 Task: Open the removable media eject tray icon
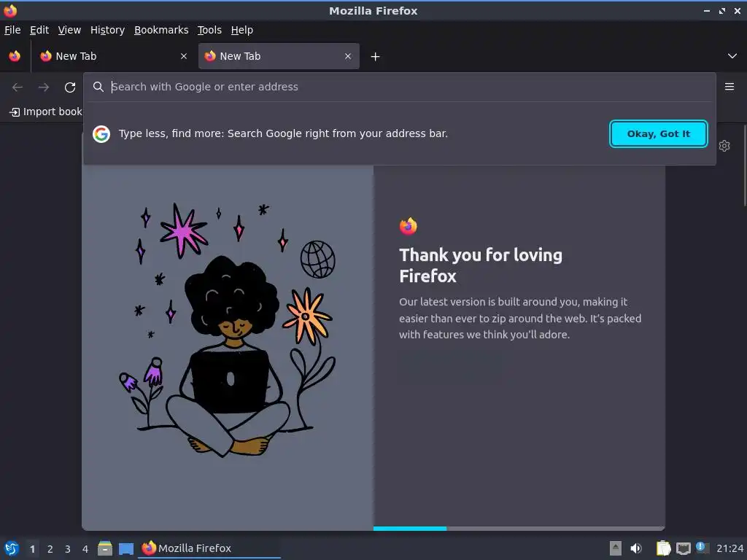click(616, 548)
